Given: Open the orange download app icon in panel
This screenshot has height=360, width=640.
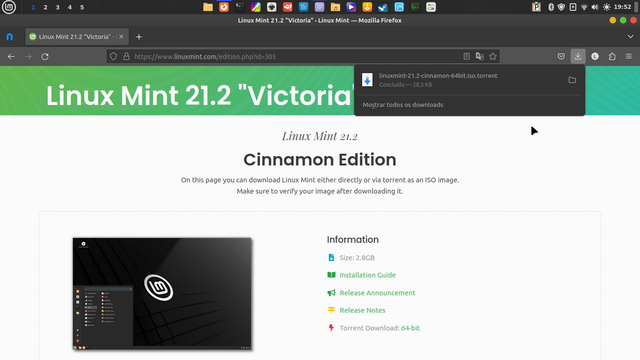Looking at the screenshot, I should [367, 7].
